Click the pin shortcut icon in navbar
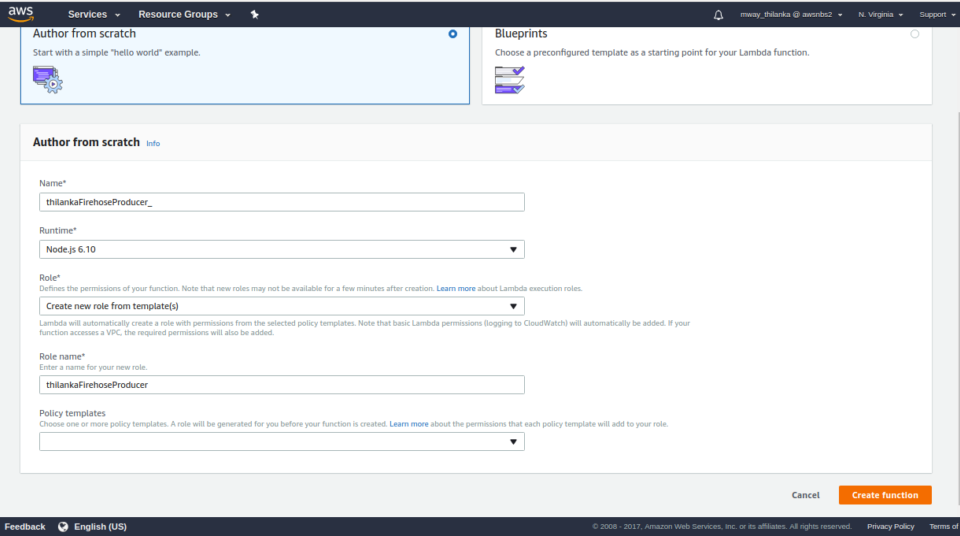960x536 pixels. point(254,15)
